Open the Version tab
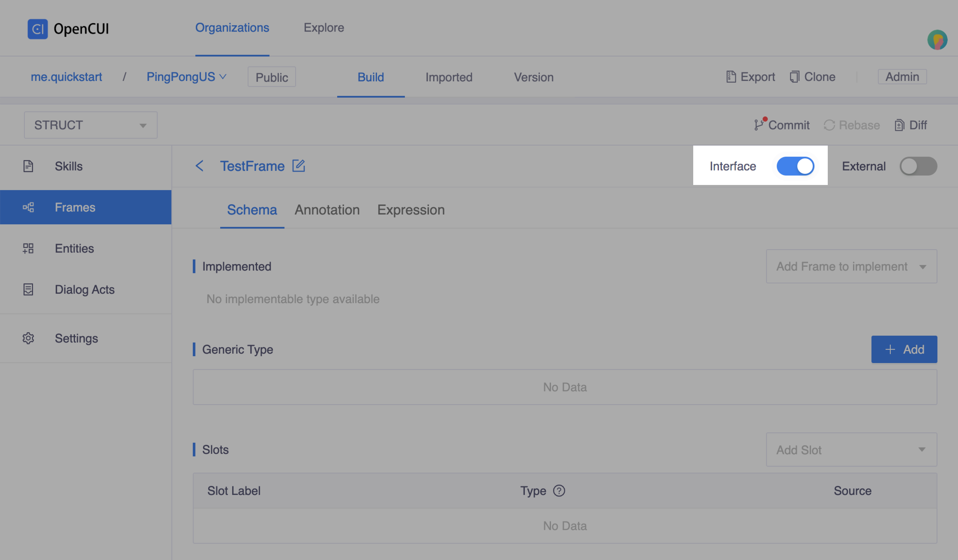The image size is (958, 560). 533,77
